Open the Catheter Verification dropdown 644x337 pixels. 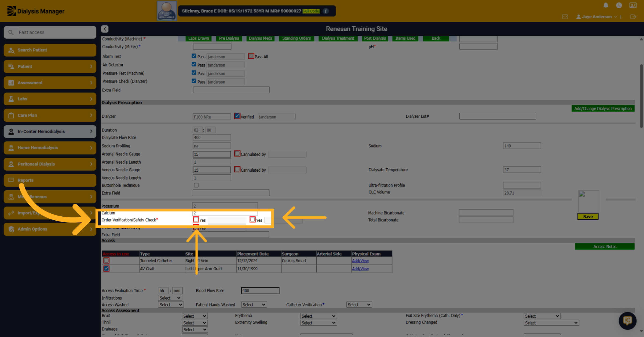point(359,305)
